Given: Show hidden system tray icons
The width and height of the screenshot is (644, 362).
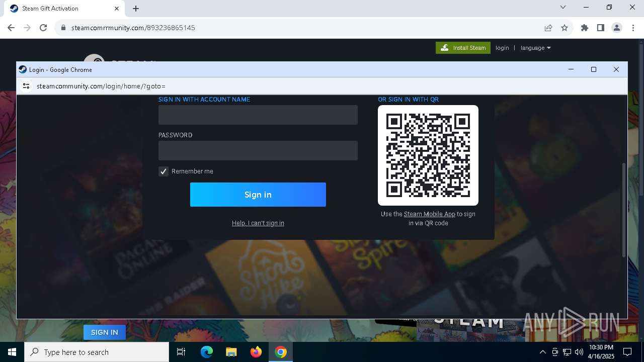Looking at the screenshot, I should coord(542,352).
